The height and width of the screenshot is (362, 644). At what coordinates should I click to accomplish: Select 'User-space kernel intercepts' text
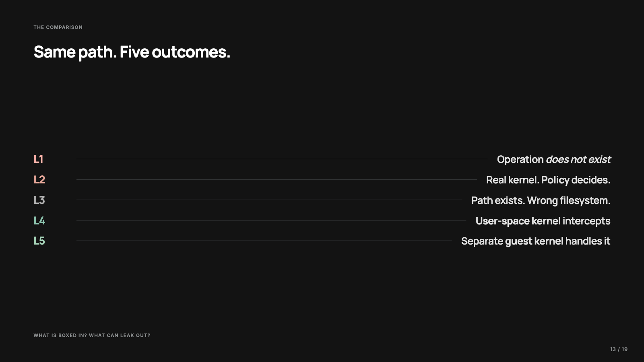[543, 221]
